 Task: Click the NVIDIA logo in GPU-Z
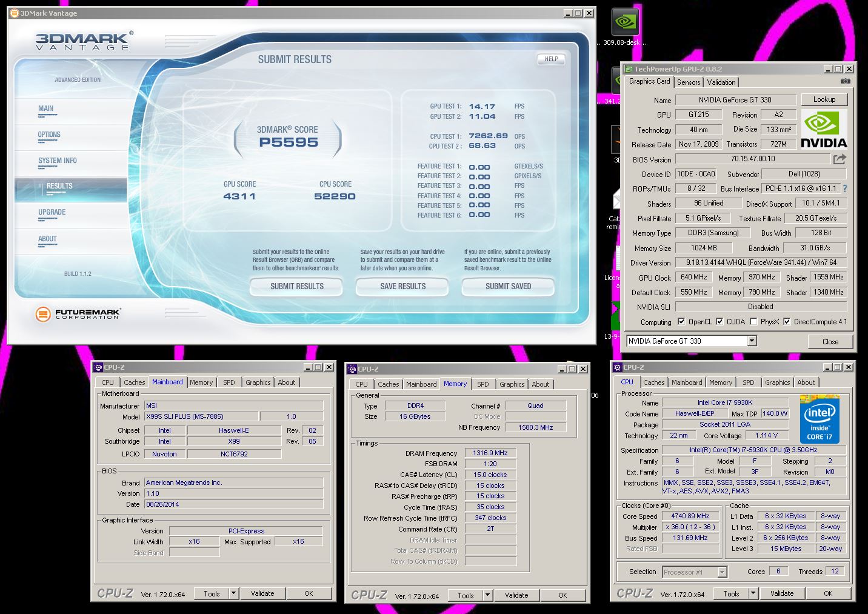[x=824, y=129]
